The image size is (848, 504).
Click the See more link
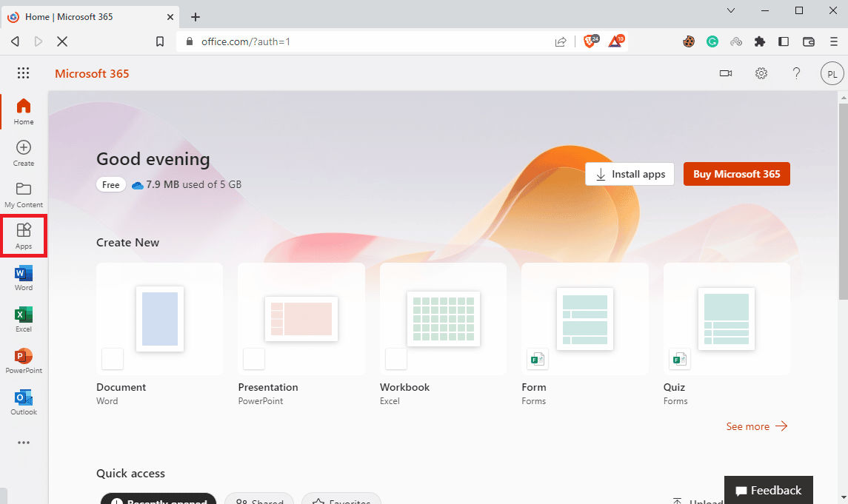(x=757, y=426)
